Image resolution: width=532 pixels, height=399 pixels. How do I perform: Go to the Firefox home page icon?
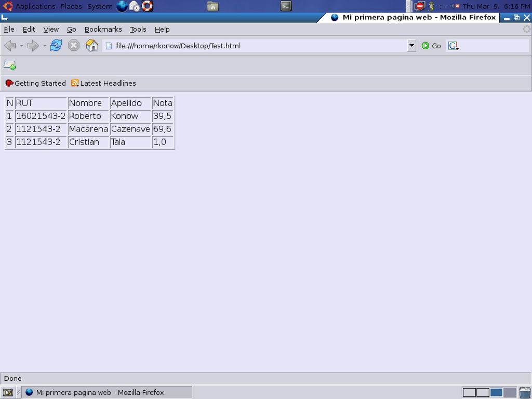(x=91, y=46)
